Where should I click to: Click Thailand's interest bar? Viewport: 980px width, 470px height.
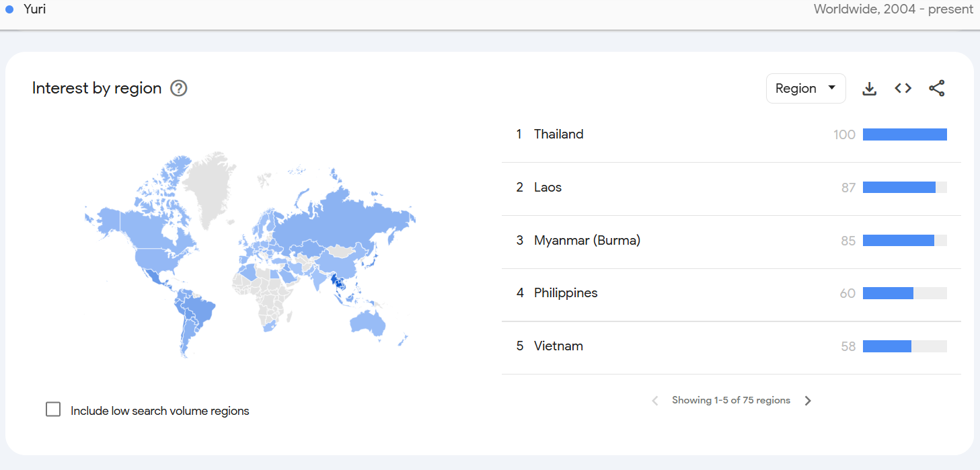(905, 134)
